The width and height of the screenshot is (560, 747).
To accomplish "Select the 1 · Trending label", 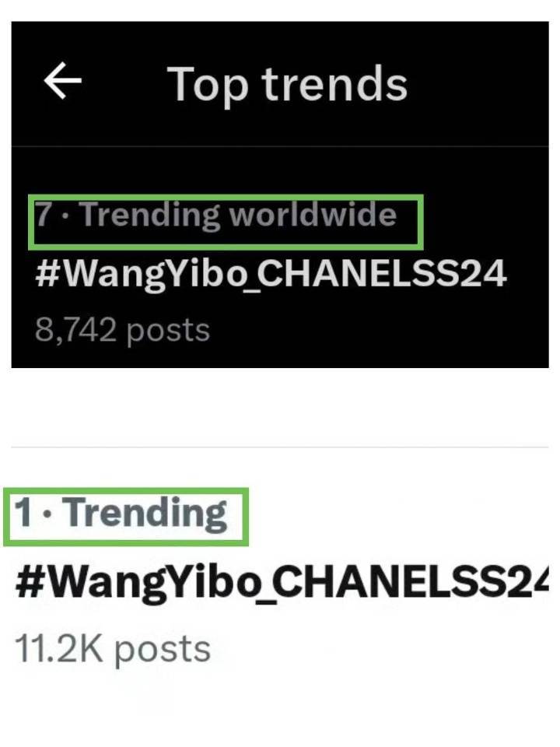I will [x=121, y=514].
